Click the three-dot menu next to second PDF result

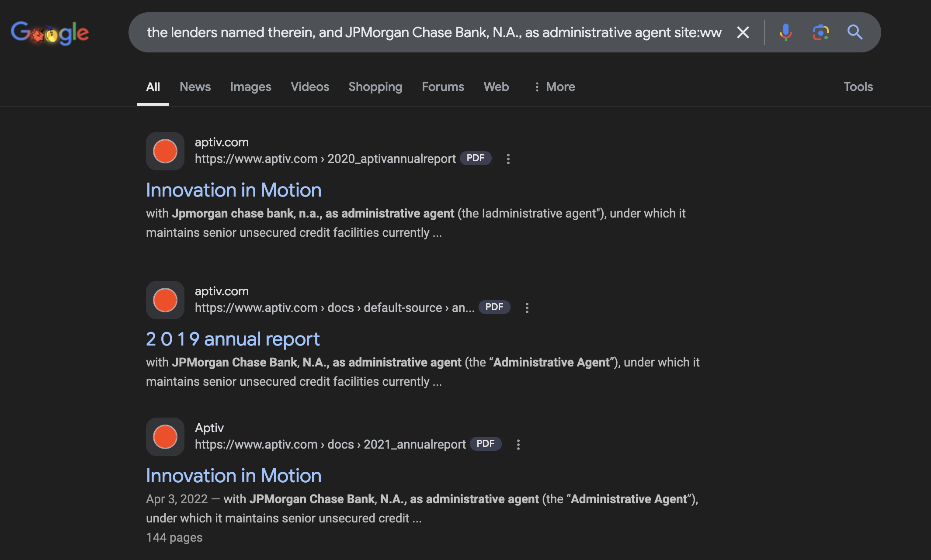pos(527,306)
